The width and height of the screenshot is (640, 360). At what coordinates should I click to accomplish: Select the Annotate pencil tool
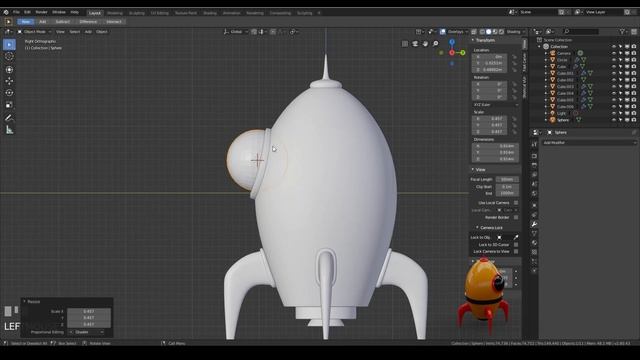coord(9,118)
